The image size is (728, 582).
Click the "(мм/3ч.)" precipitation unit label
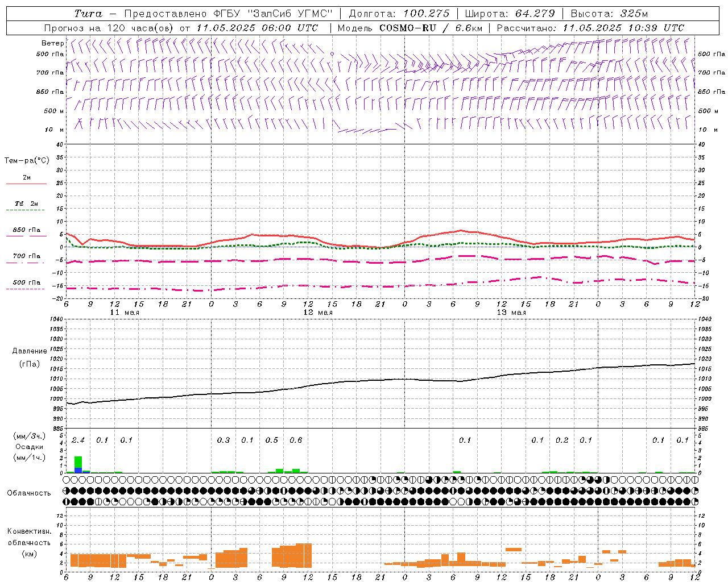(29, 436)
